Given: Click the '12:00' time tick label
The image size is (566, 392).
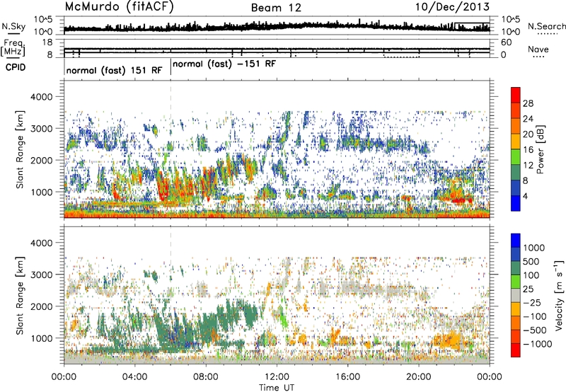Looking at the screenshot, I should (277, 377).
